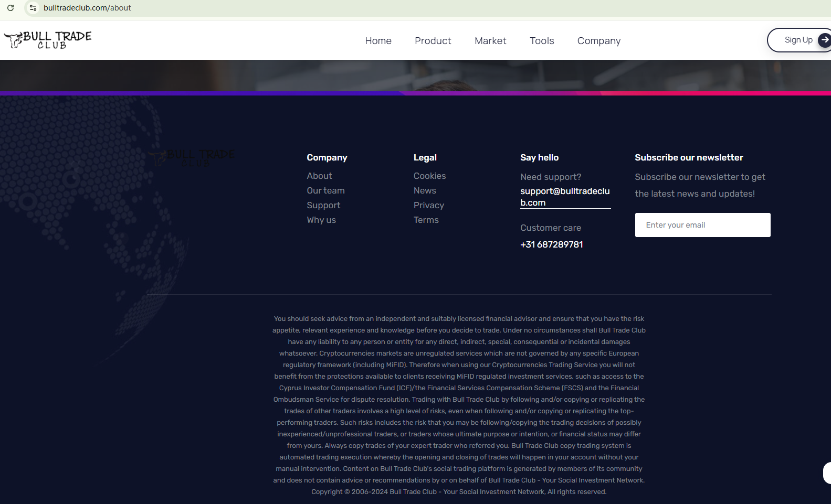Screen dimensions: 831x504
Task: View the Privacy link
Action: pos(429,205)
